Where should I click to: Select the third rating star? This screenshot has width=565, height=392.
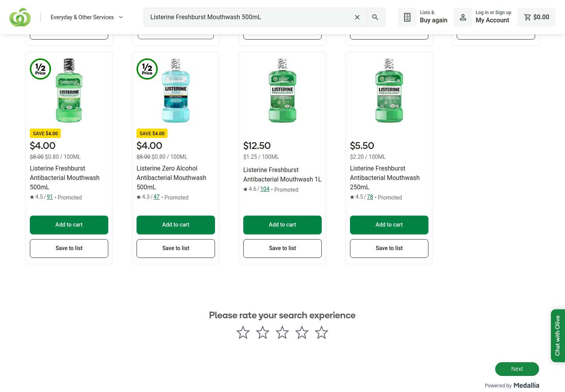[x=282, y=332]
